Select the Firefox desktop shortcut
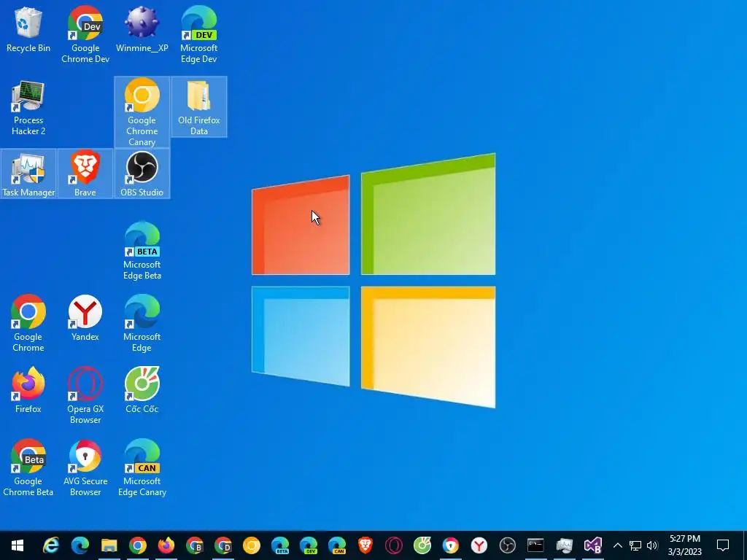 tap(28, 391)
